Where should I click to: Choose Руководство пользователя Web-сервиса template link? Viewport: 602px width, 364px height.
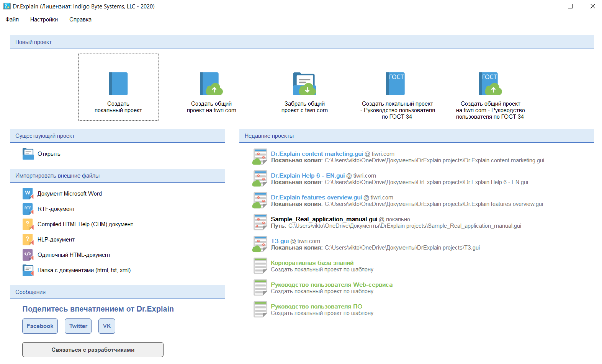tap(332, 285)
